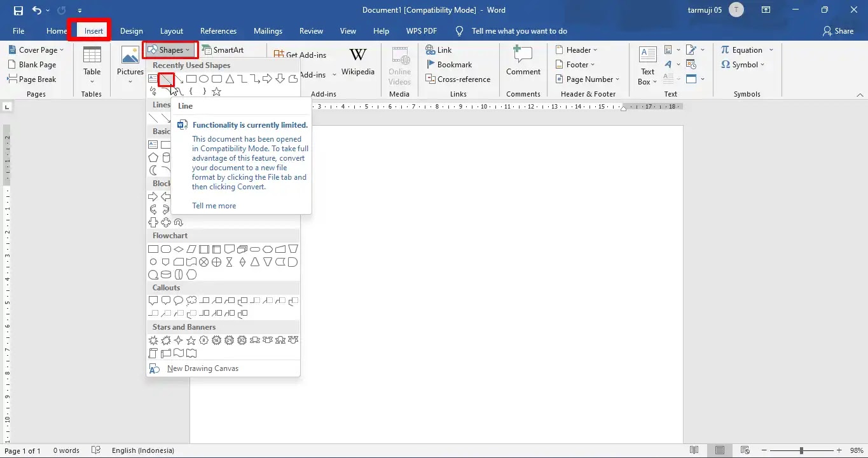Insert a Comment
The image size is (868, 458).
(x=523, y=61)
